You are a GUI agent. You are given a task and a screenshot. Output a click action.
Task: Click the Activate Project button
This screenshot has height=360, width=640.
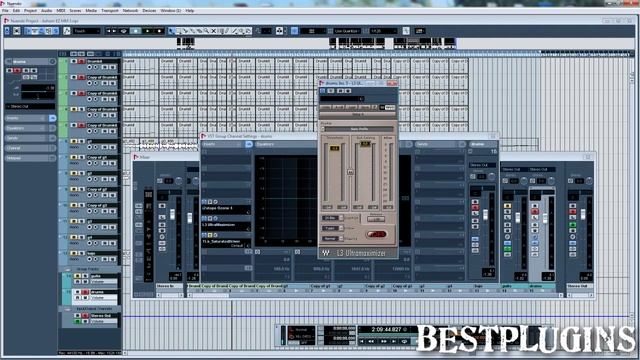tap(7, 31)
